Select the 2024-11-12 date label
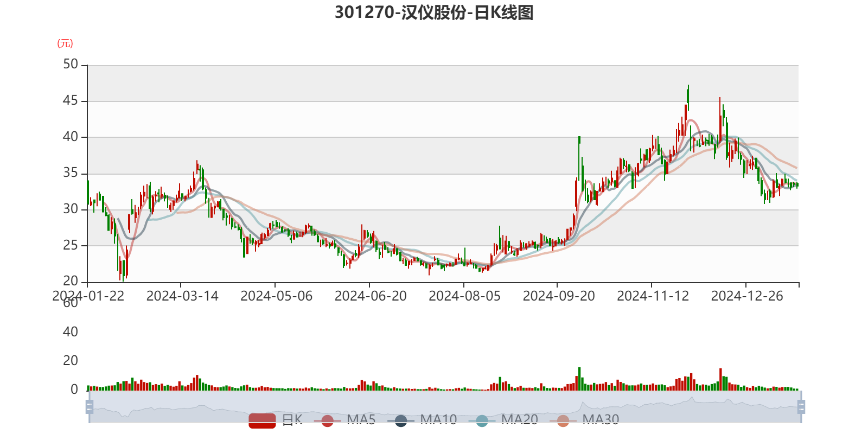 [x=653, y=296]
